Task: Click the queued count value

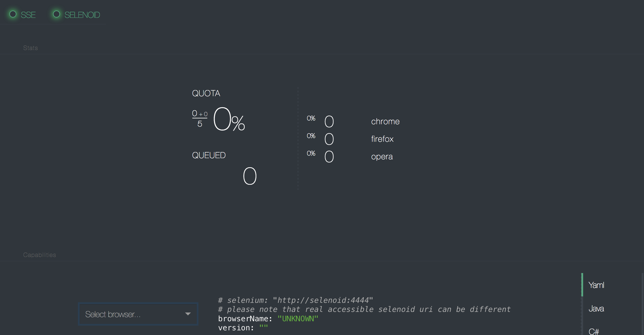Action: point(250,176)
